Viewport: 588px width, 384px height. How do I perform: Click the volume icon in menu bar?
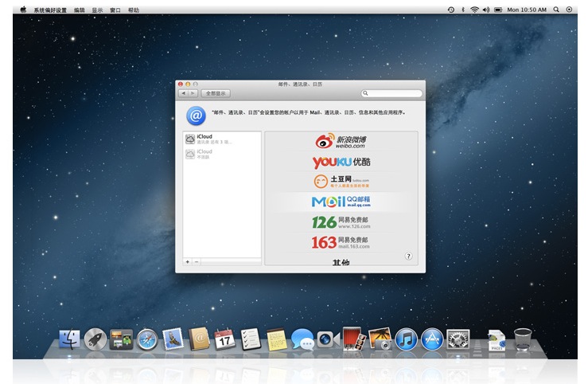tap(486, 10)
